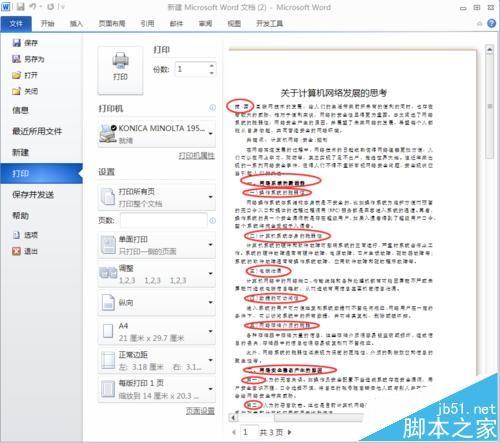Switch to the Page Layout ribbon tab

click(112, 23)
